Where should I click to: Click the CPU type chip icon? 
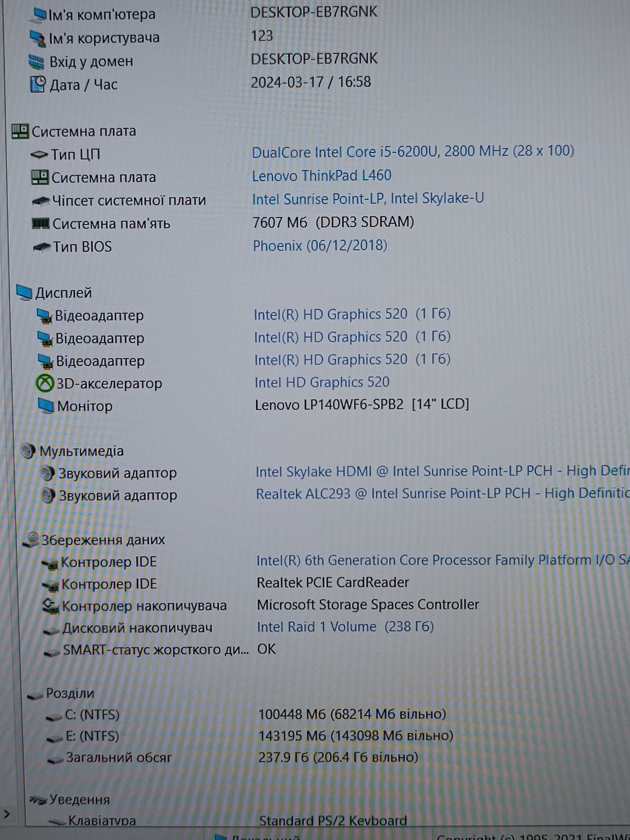pos(39,155)
